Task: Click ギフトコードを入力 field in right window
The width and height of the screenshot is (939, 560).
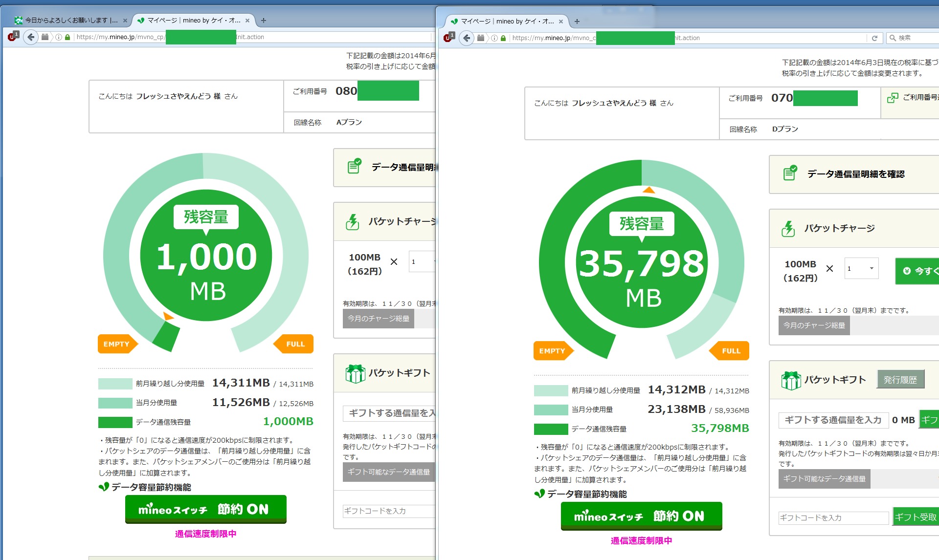Action: (x=833, y=517)
